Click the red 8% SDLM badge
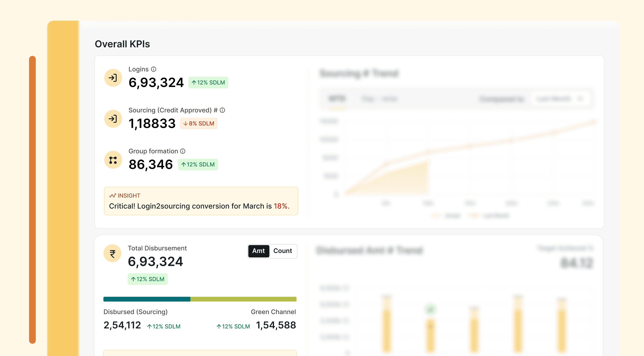Viewport: 644px width, 356px height. tap(199, 124)
